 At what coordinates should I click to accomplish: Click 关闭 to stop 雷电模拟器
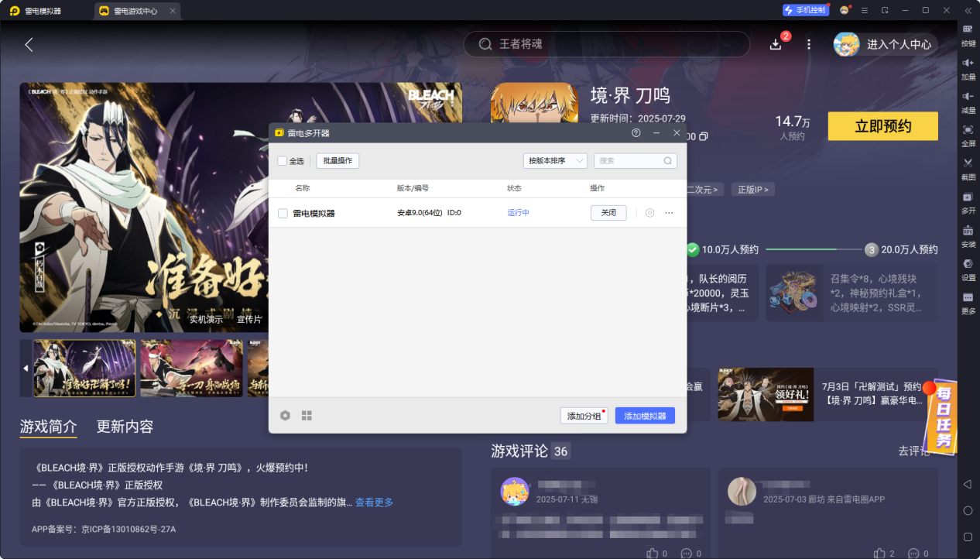tap(608, 213)
